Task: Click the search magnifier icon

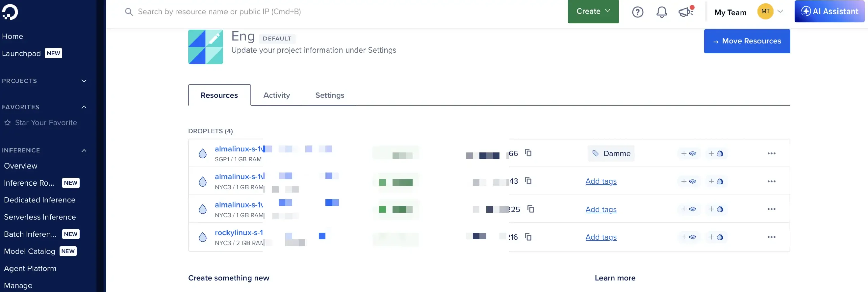Action: click(129, 12)
